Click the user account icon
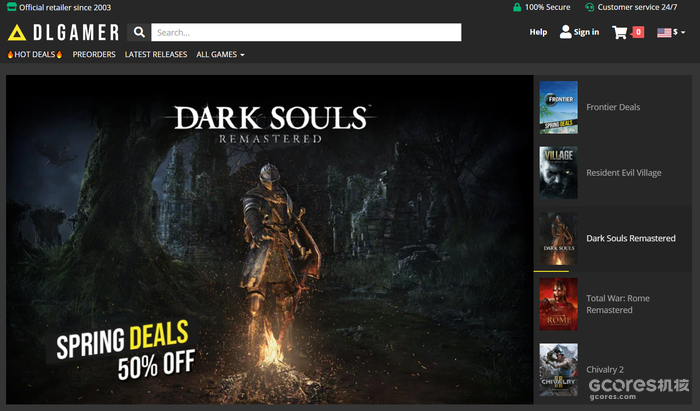The width and height of the screenshot is (700, 411). 565,32
